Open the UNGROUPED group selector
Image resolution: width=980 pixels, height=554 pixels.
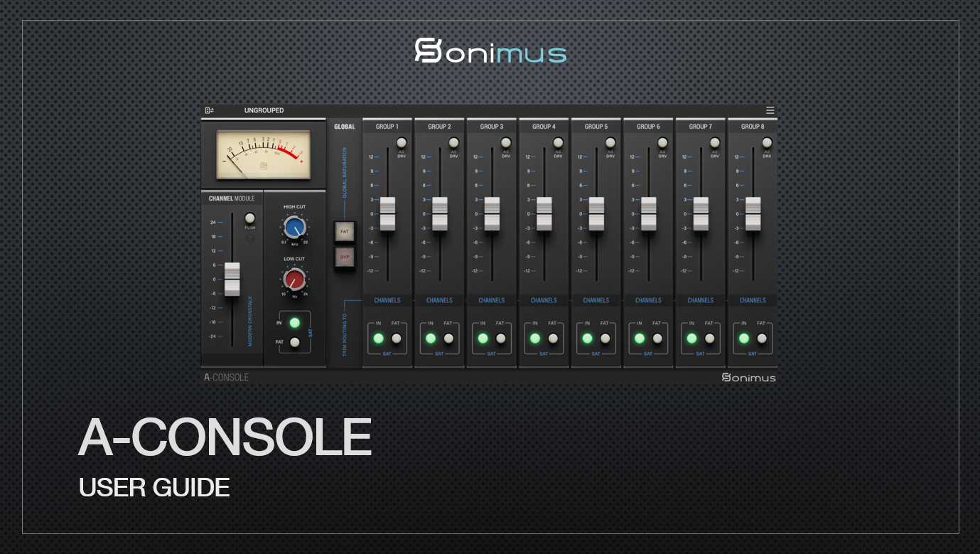tap(264, 110)
